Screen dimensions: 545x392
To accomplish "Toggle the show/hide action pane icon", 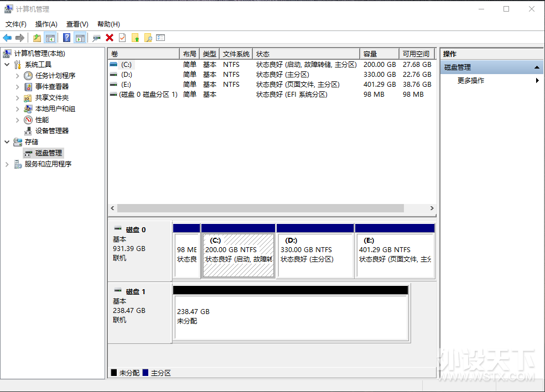I will (x=80, y=38).
